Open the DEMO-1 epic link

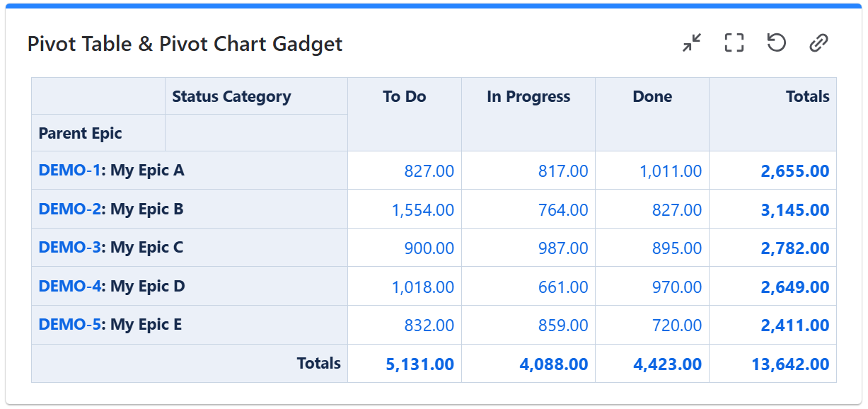(x=70, y=171)
